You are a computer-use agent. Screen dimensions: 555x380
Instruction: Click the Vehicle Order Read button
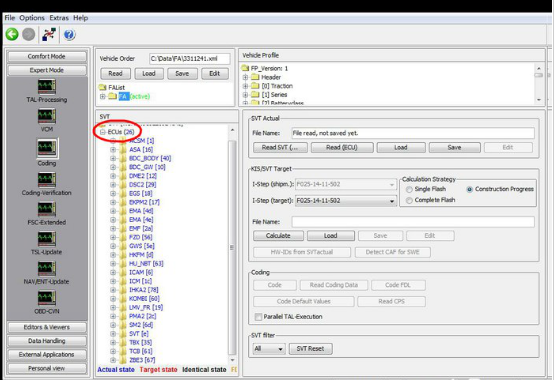[x=115, y=74]
